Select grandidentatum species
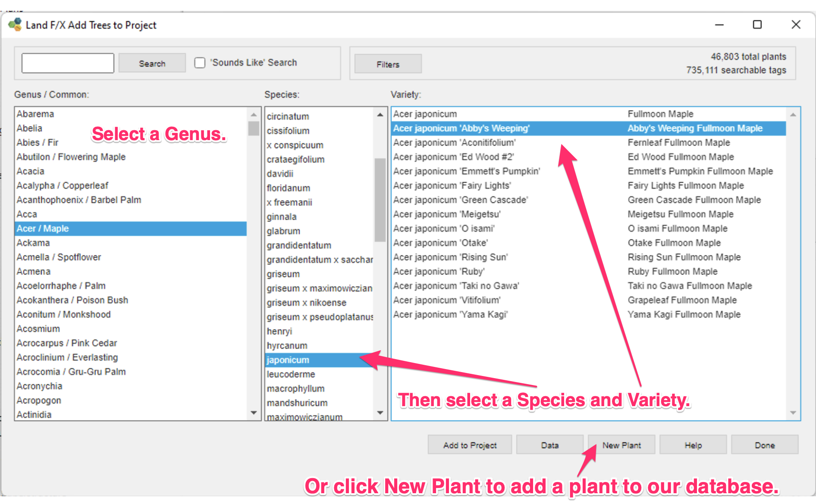Viewport: 816px width, 504px height. (319, 245)
